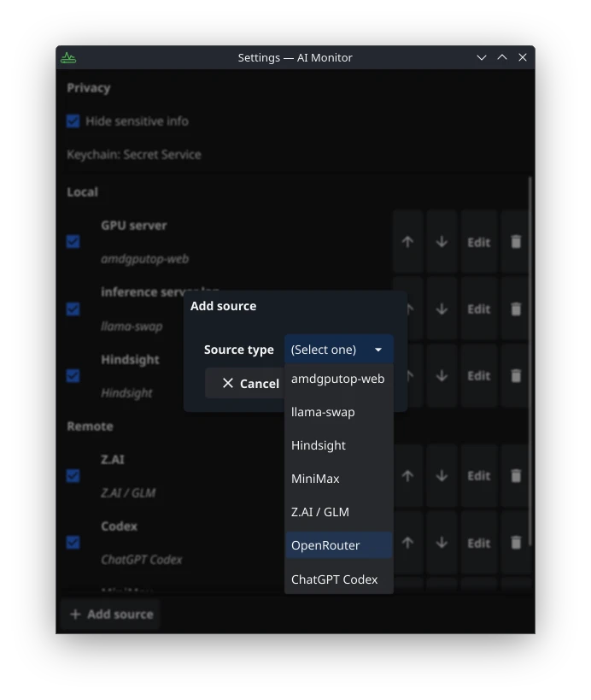Maximize the Settings window
Viewport: 591px width, 700px height.
pyautogui.click(x=502, y=57)
